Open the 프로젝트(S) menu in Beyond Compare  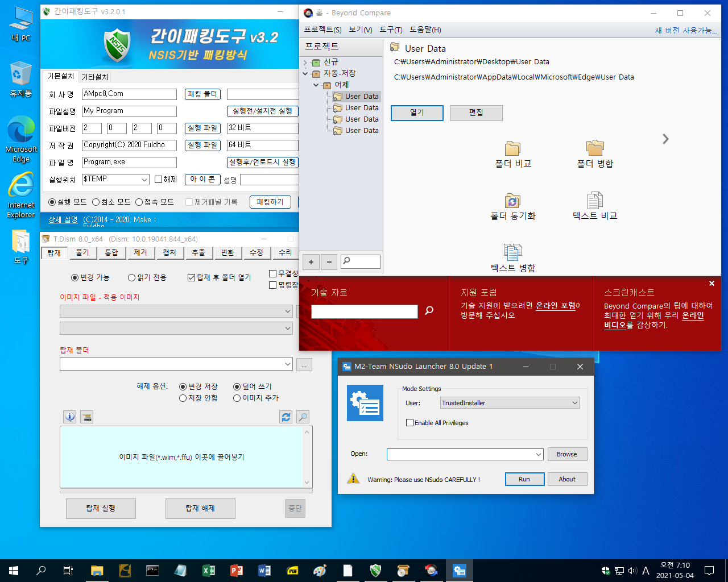click(x=322, y=30)
